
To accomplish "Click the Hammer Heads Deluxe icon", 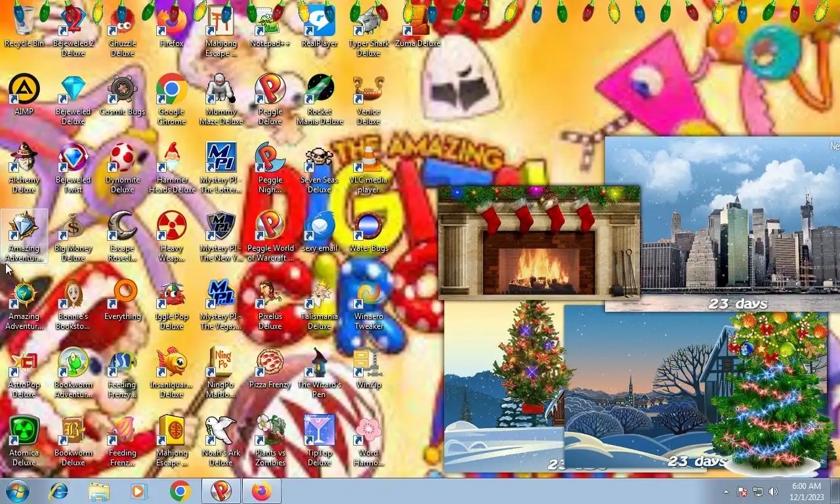I will (x=172, y=167).
